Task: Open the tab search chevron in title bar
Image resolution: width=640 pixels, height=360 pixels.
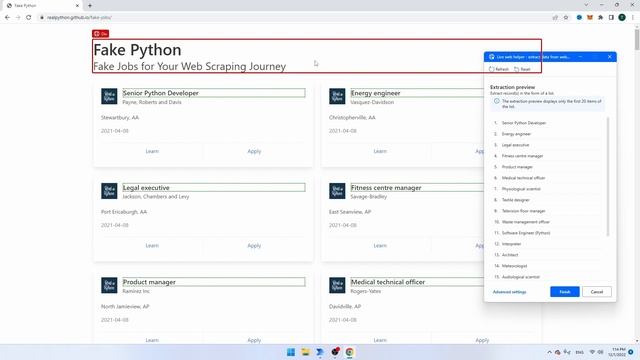Action: point(587,5)
